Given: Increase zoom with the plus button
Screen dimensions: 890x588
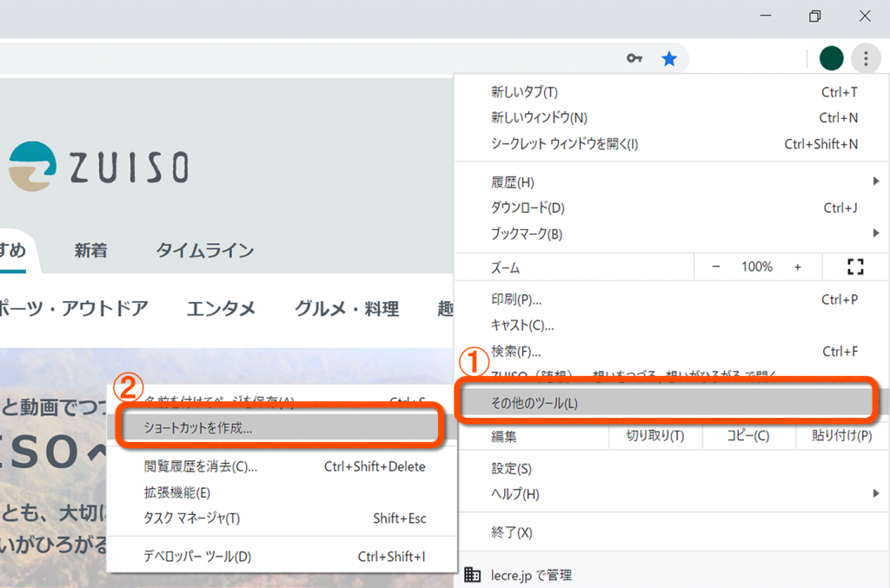Looking at the screenshot, I should 797,268.
